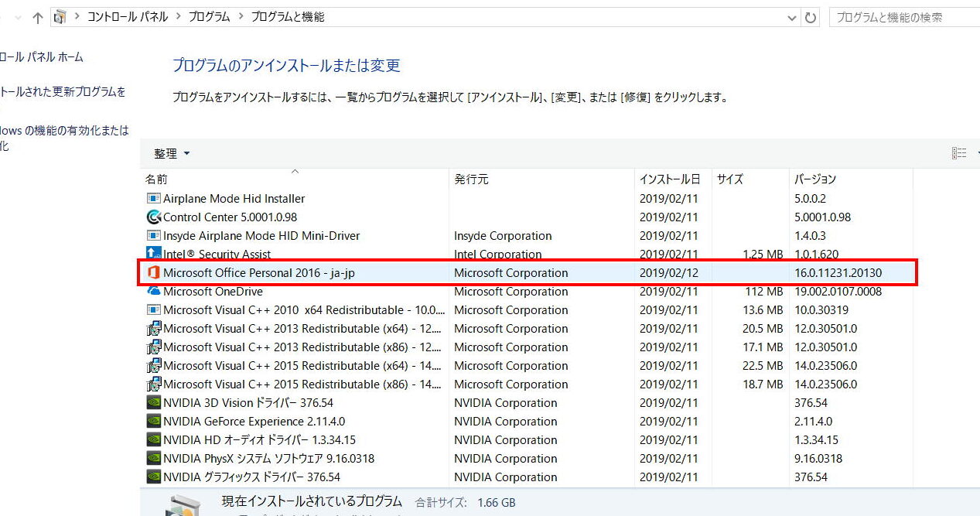Viewport: 980px width, 516px height.
Task: Click the Visual C++ 2010 x64 Redistributable icon
Action: coord(153,310)
